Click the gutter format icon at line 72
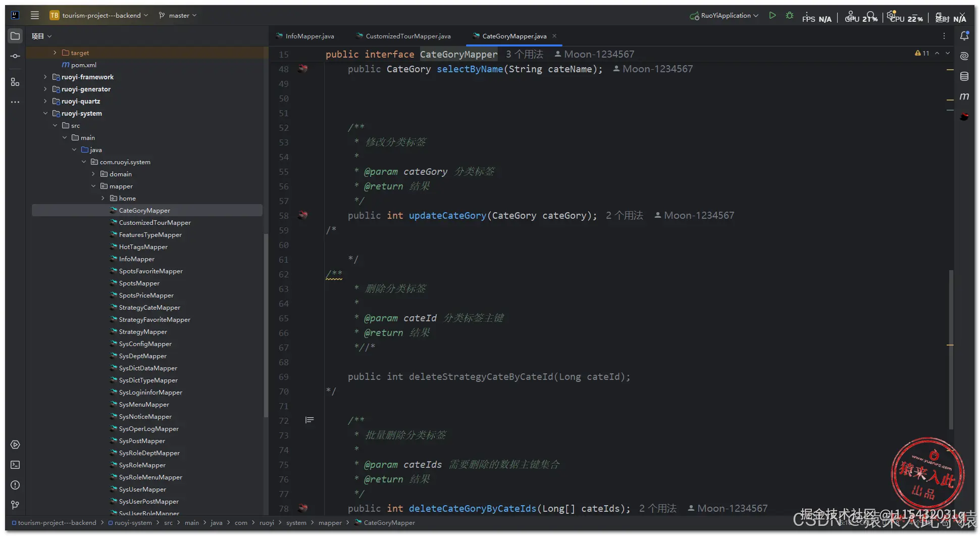This screenshot has height=536, width=980. click(x=310, y=420)
